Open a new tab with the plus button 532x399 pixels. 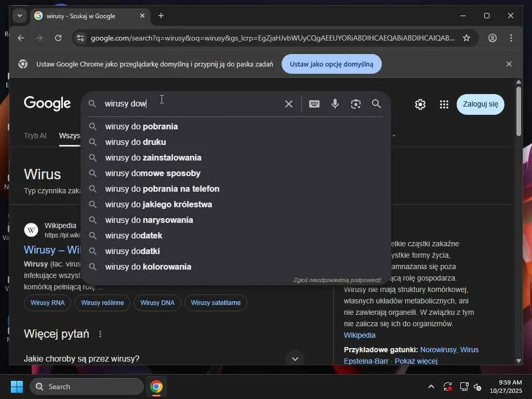click(x=161, y=16)
